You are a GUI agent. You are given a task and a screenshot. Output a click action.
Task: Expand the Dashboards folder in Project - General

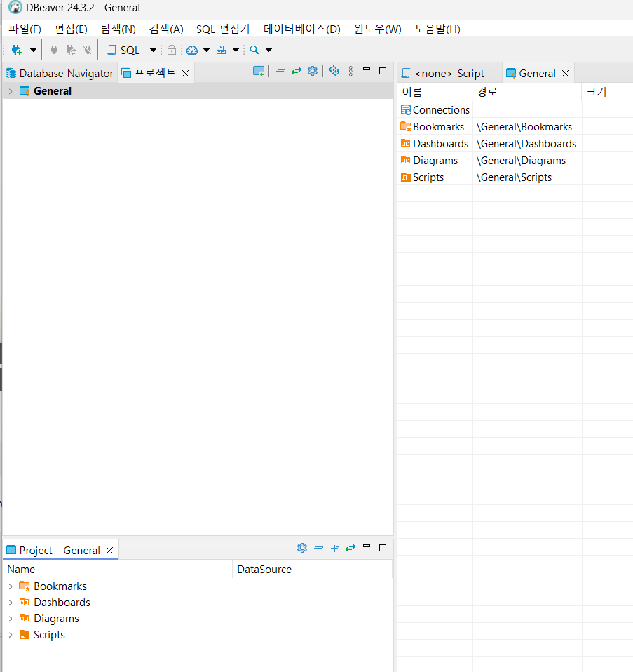pyautogui.click(x=11, y=603)
